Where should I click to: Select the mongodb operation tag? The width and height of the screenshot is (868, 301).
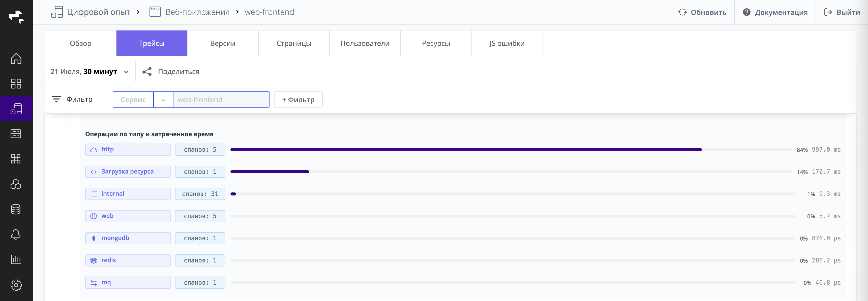pos(128,238)
